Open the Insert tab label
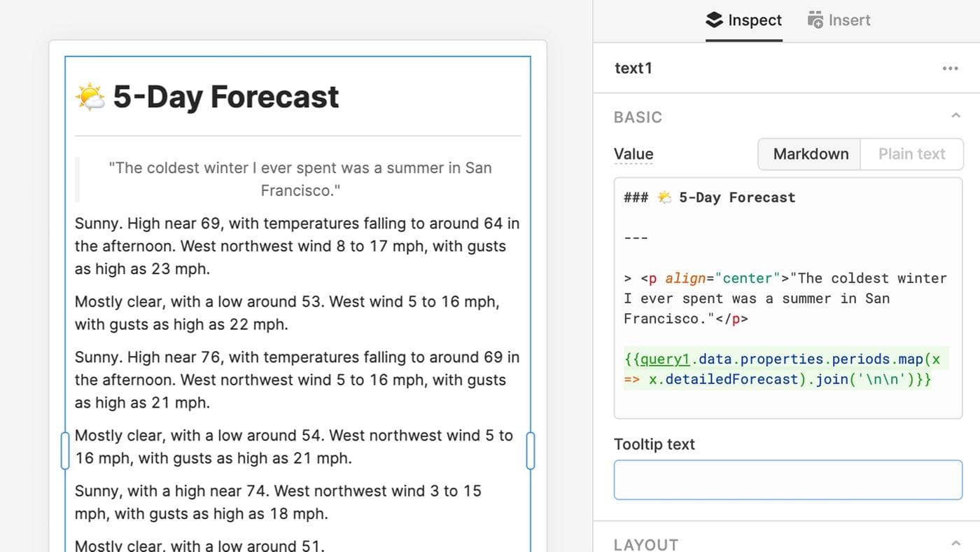The height and width of the screenshot is (552, 980). [x=849, y=20]
